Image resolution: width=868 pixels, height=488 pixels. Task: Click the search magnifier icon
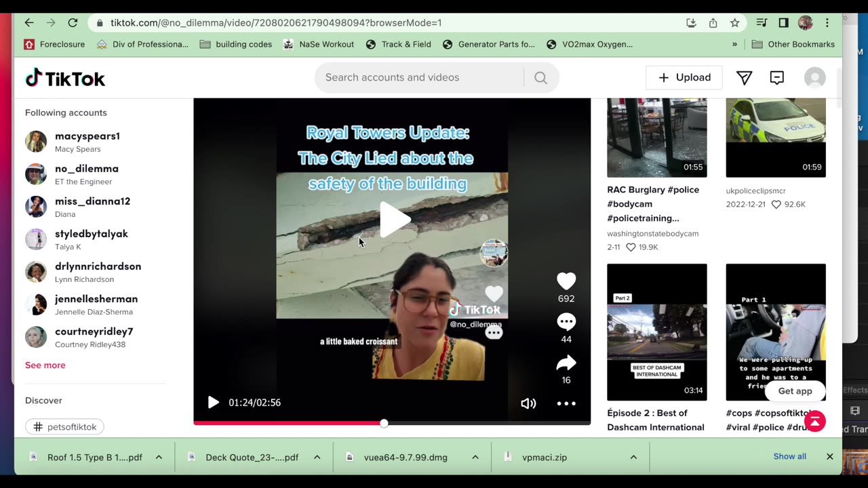click(x=540, y=78)
